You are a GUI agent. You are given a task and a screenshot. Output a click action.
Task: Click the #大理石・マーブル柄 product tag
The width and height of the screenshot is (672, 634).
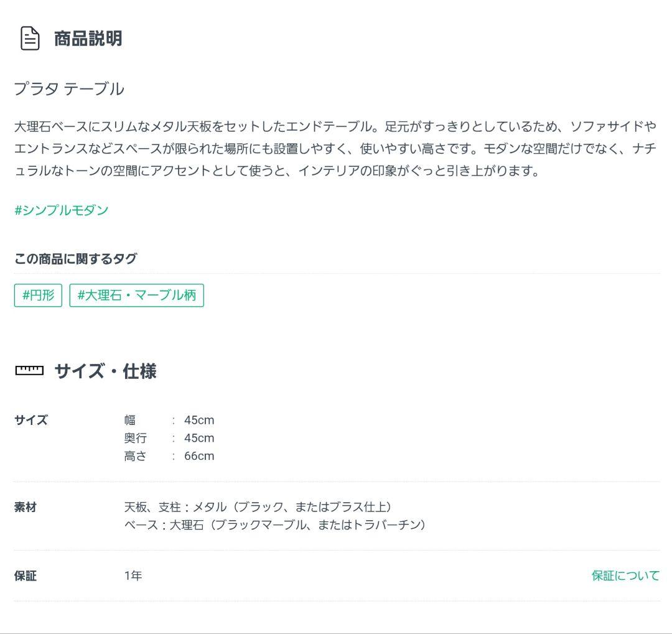point(136,295)
